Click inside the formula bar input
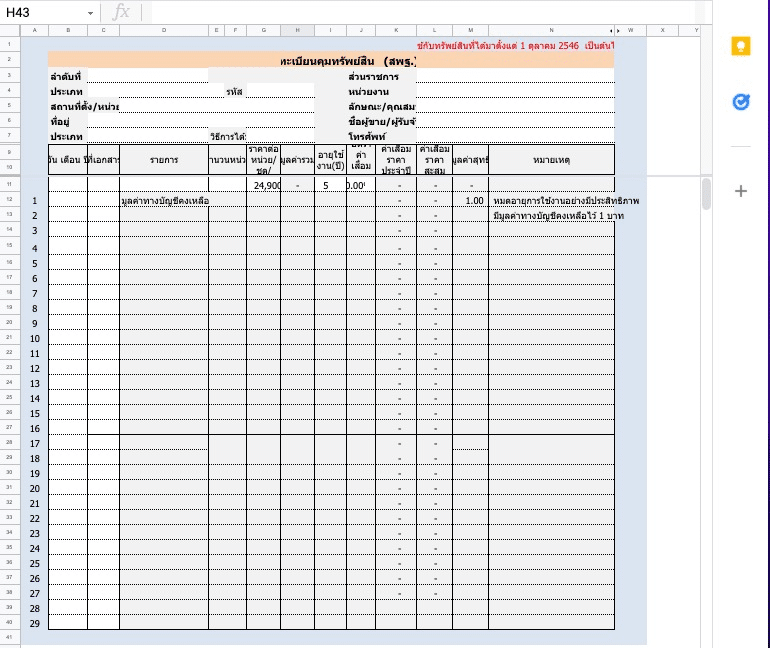 coord(422,12)
